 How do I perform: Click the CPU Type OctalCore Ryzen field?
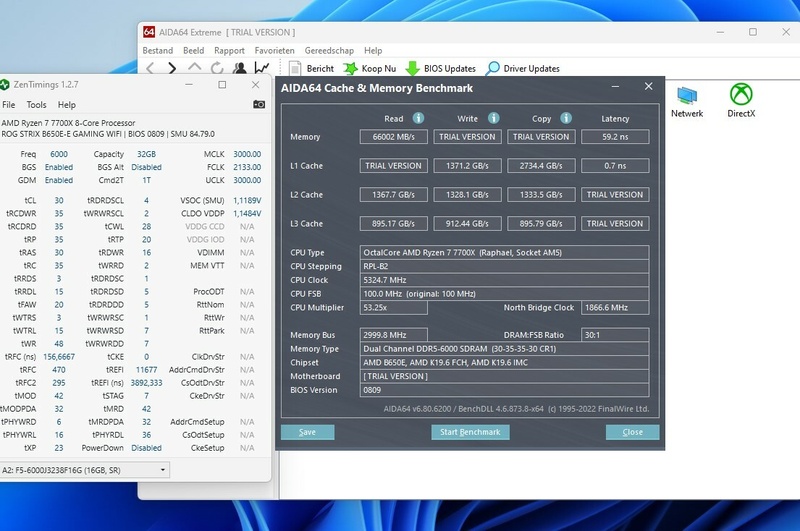[504, 252]
